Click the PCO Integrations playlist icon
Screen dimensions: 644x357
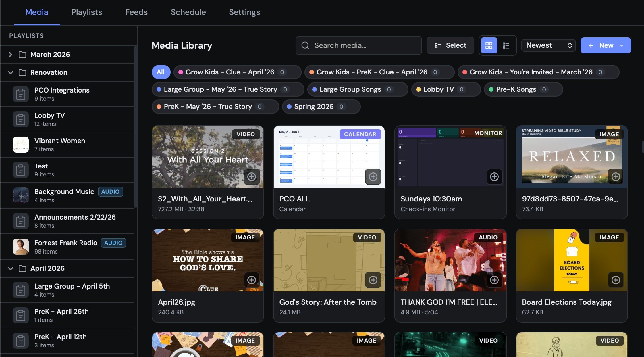[x=21, y=94]
